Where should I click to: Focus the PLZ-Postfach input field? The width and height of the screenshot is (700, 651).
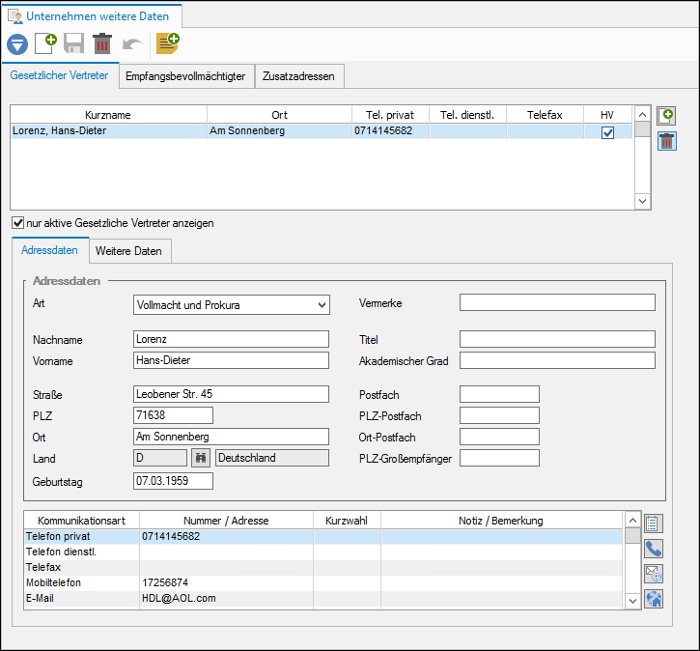(500, 415)
